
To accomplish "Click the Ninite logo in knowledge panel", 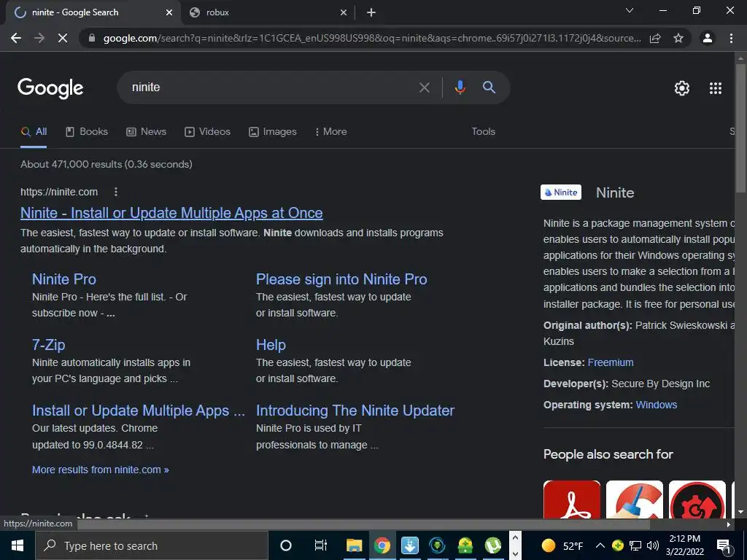I will [561, 192].
